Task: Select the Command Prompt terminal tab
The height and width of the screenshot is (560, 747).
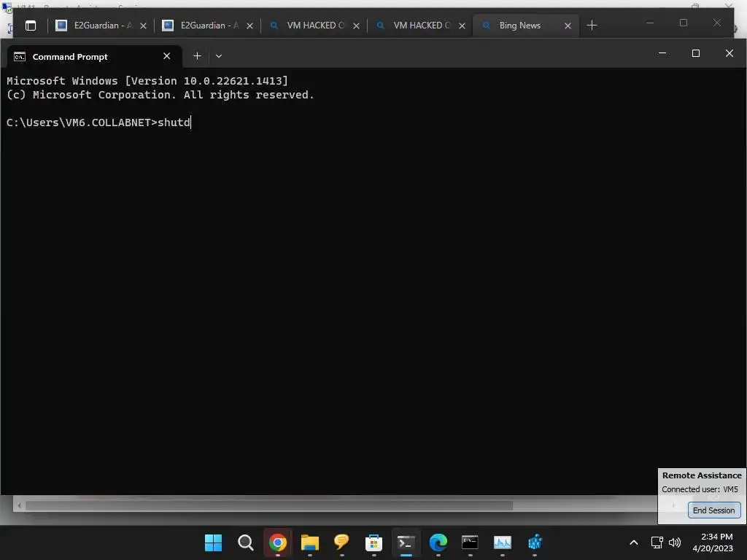Action: click(x=94, y=57)
